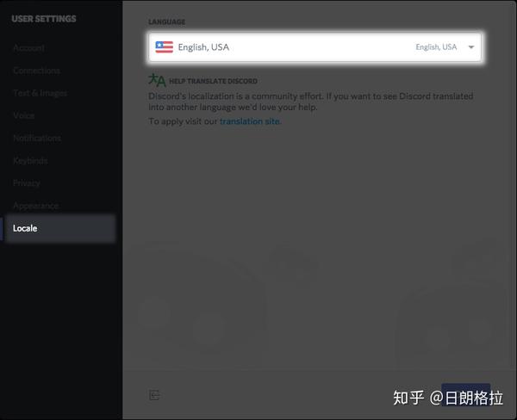The image size is (517, 420).
Task: Go to Connections in the sidebar
Action: [36, 71]
